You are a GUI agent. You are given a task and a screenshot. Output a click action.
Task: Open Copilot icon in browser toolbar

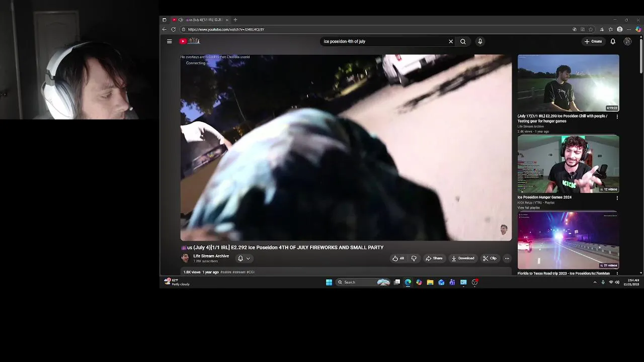coord(638,29)
